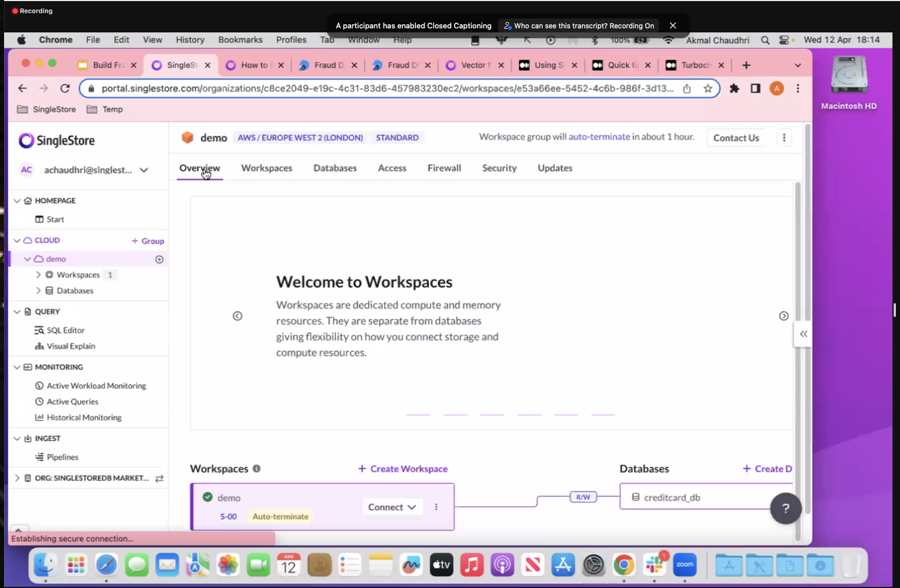This screenshot has width=900, height=588.
Task: Switch organization using the swap arrows icon
Action: (x=159, y=479)
